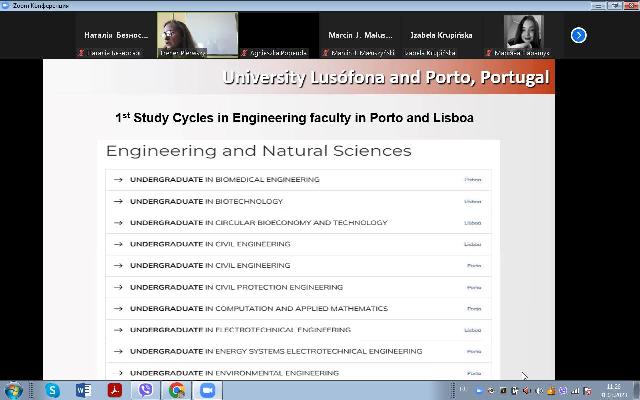Image resolution: width=640 pixels, height=400 pixels.
Task: Open the Viber icon in system tray
Action: click(x=563, y=391)
